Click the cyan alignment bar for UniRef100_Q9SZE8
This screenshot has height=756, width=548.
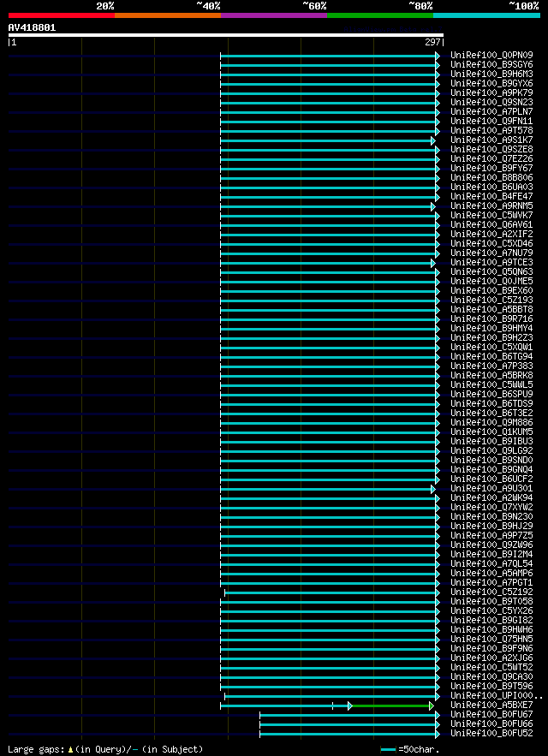click(330, 150)
